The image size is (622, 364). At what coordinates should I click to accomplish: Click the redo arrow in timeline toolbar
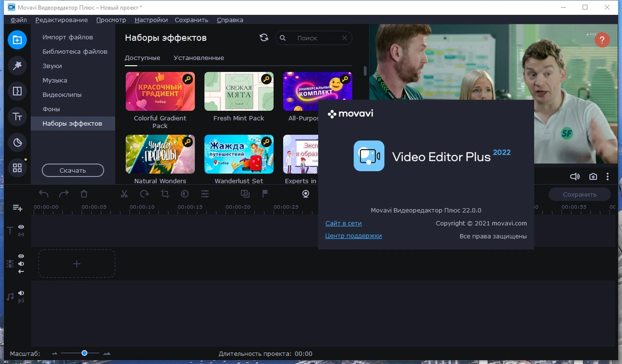coord(63,194)
